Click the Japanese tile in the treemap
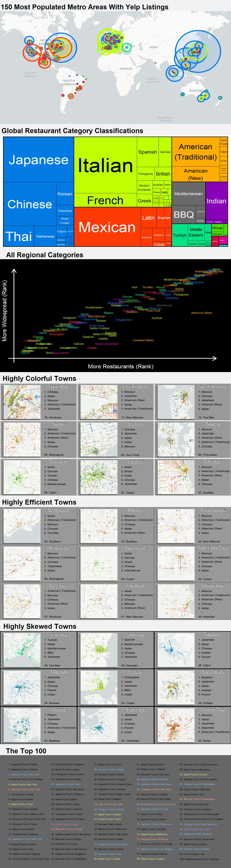231x868 pixels. (38, 159)
